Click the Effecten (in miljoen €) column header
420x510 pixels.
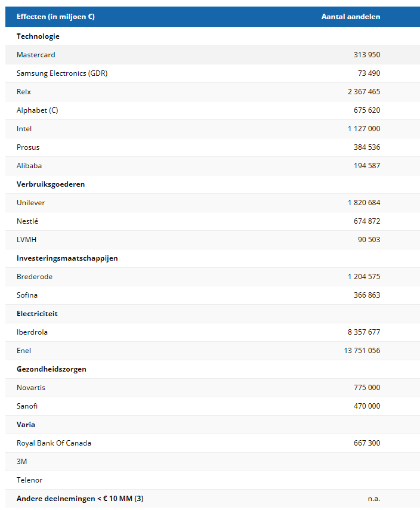[x=55, y=17]
